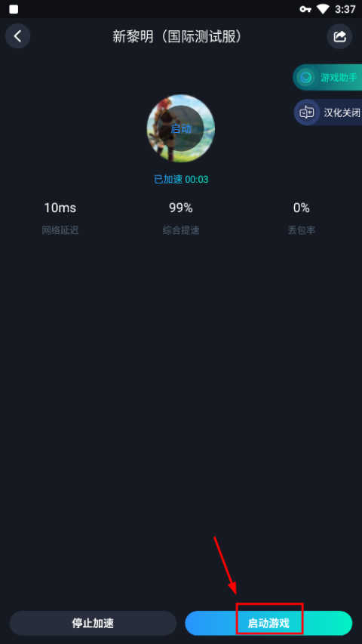Click the 启动游戏 gradient button
This screenshot has height=644, width=362.
268,623
